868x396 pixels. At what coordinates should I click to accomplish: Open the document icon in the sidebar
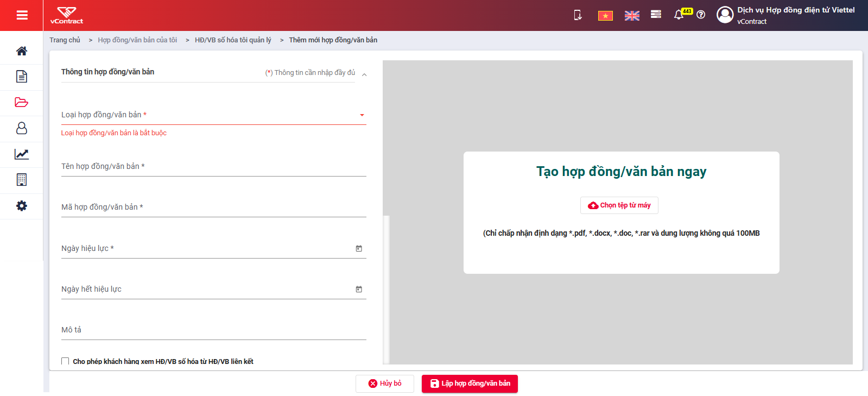[22, 77]
